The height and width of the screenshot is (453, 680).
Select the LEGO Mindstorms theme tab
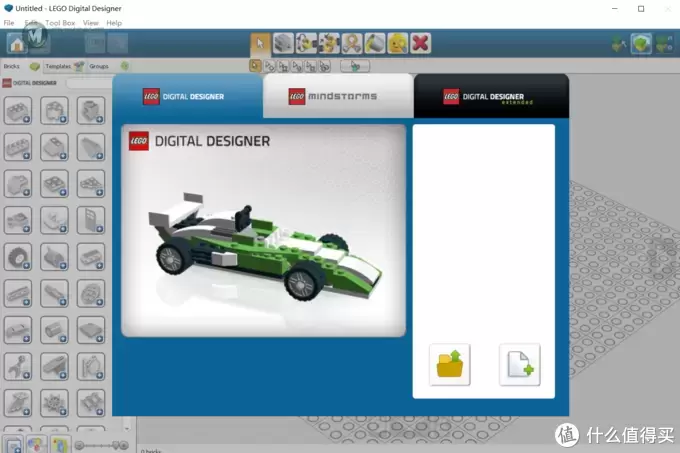[338, 96]
